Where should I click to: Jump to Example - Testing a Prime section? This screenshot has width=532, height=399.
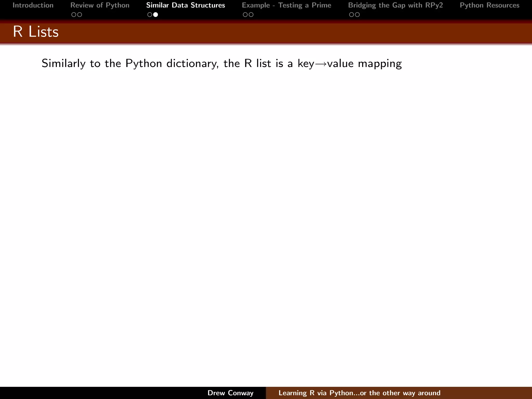[x=287, y=5]
